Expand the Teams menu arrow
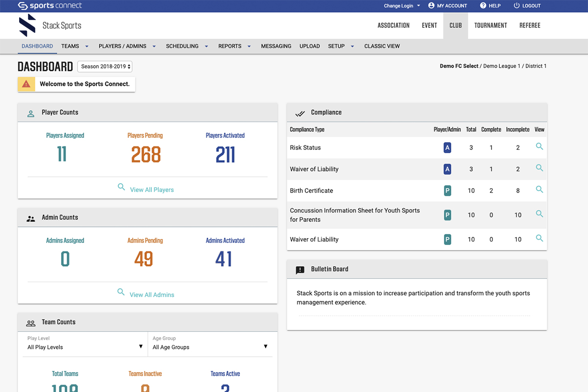The image size is (588, 392). (87, 47)
